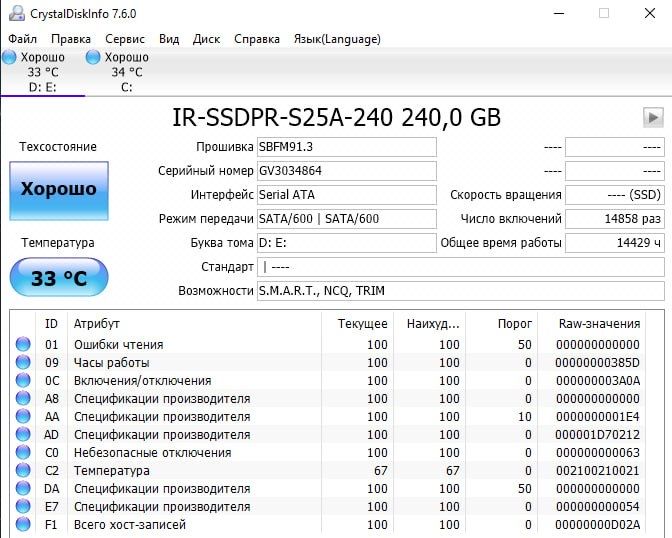Viewport: 672px width, 538px height.
Task: Click the Хорошо health status button
Action: point(59,191)
